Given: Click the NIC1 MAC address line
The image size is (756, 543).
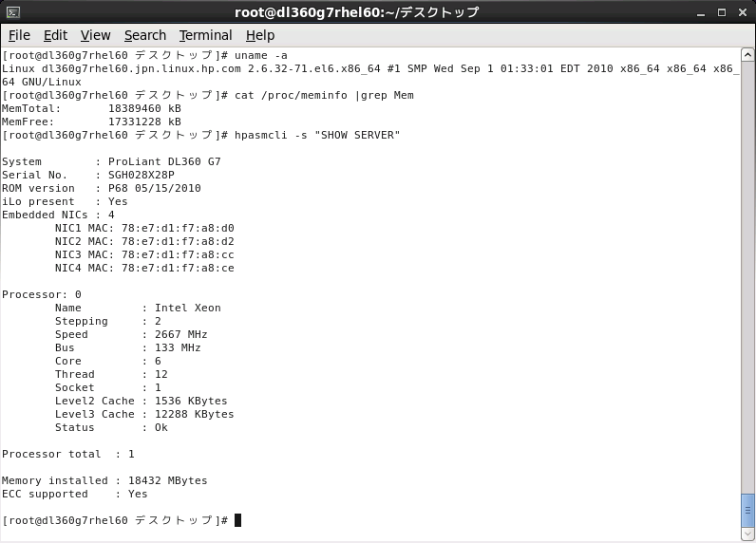Looking at the screenshot, I should [144, 228].
